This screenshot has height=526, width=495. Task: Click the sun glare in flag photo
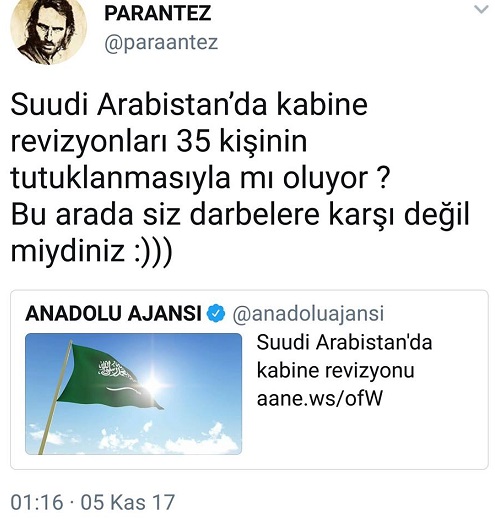click(x=153, y=384)
